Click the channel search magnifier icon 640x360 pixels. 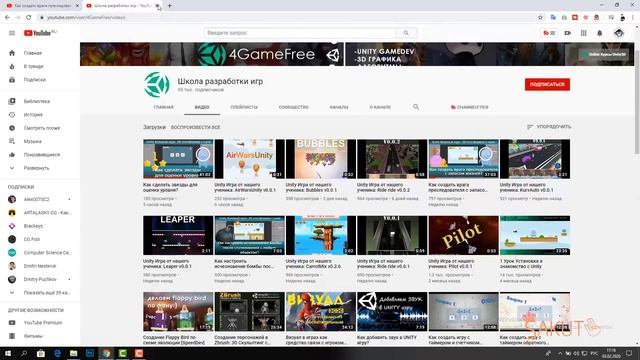(x=416, y=107)
